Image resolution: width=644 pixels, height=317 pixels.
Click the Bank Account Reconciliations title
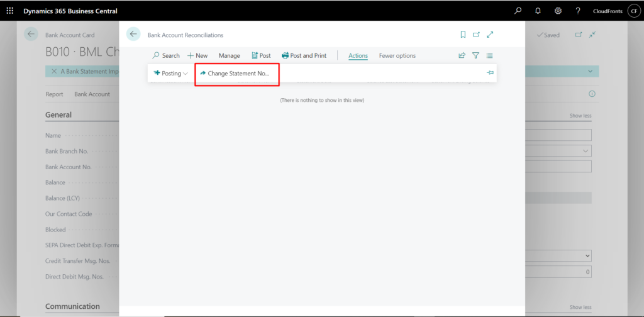click(186, 35)
